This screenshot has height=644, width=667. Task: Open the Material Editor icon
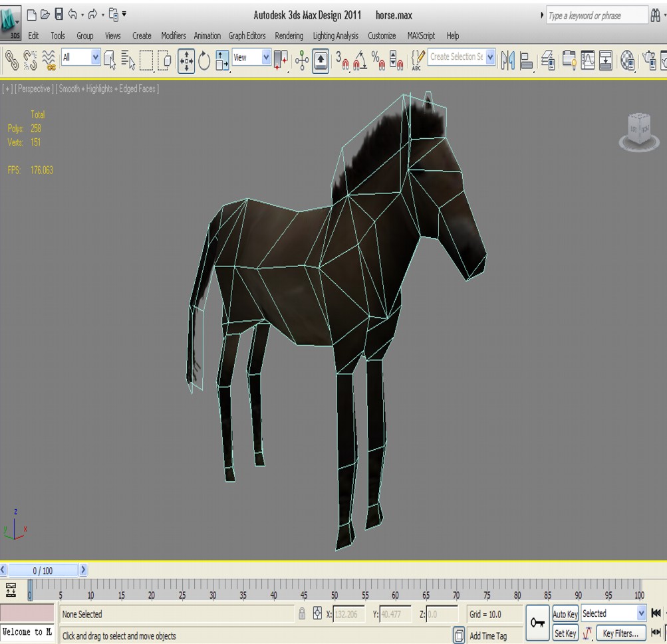click(627, 60)
